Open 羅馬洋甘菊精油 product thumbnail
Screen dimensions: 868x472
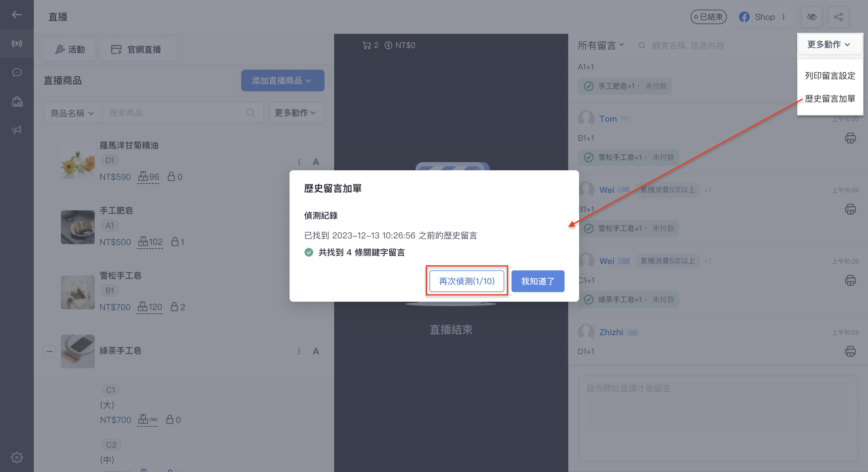(x=78, y=162)
